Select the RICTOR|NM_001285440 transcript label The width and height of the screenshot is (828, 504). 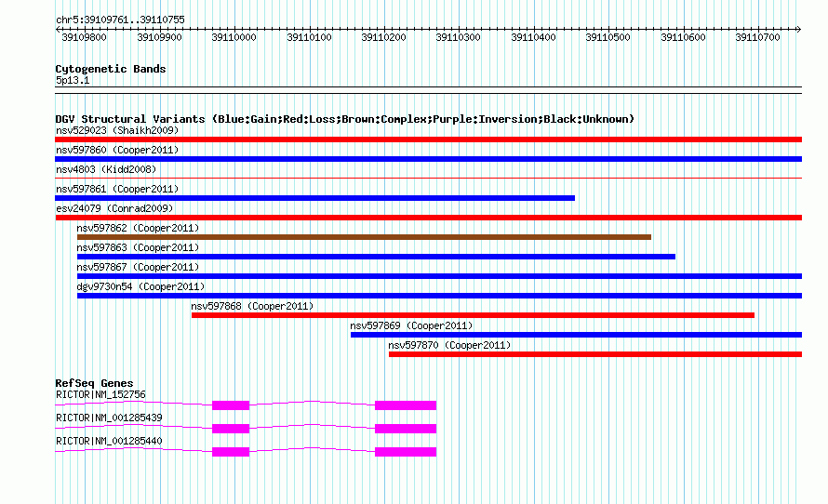pyautogui.click(x=109, y=441)
